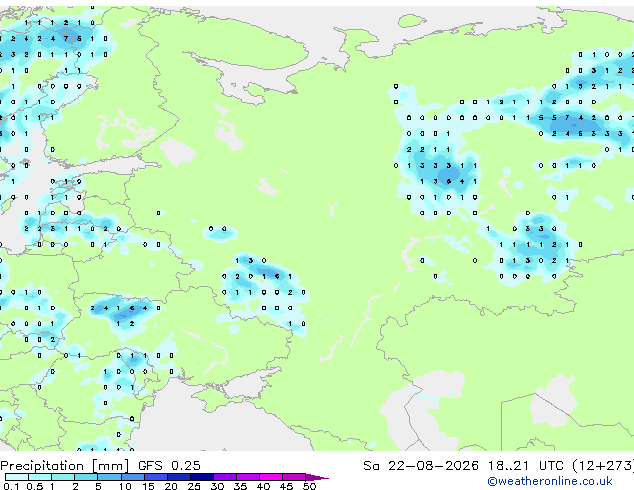Click the 0.1–0.5 mm legend color swatch
This screenshot has width=634, height=490.
coord(17,477)
